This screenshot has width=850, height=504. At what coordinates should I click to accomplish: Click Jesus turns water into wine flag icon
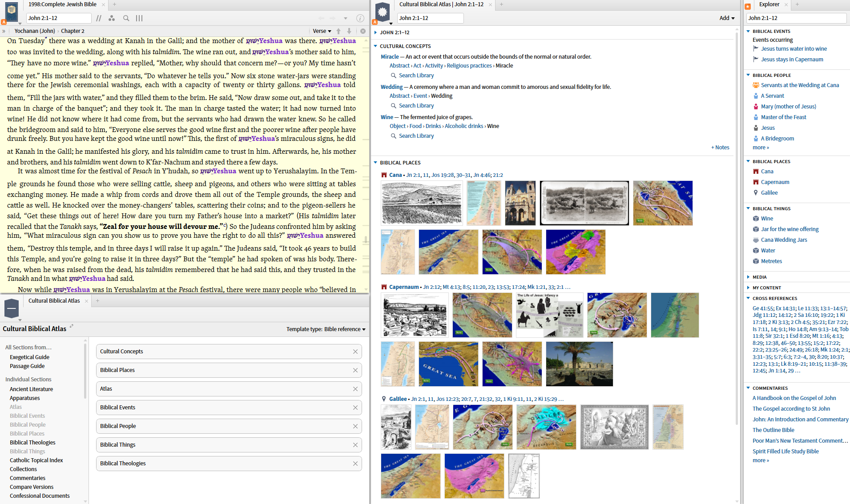point(756,49)
